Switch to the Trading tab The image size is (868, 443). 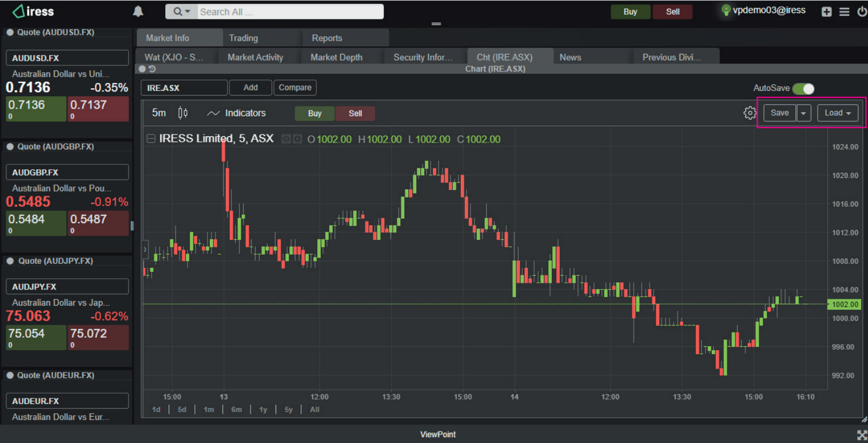[262, 38]
